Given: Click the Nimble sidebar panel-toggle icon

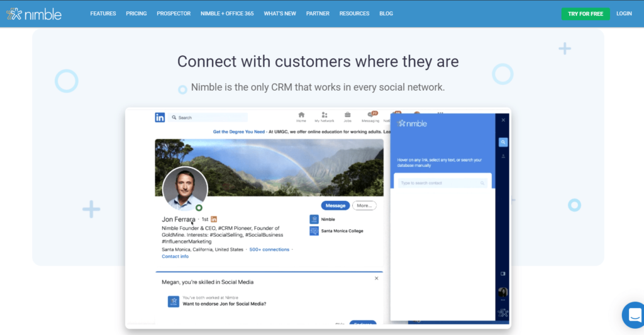Looking at the screenshot, I should (x=503, y=274).
